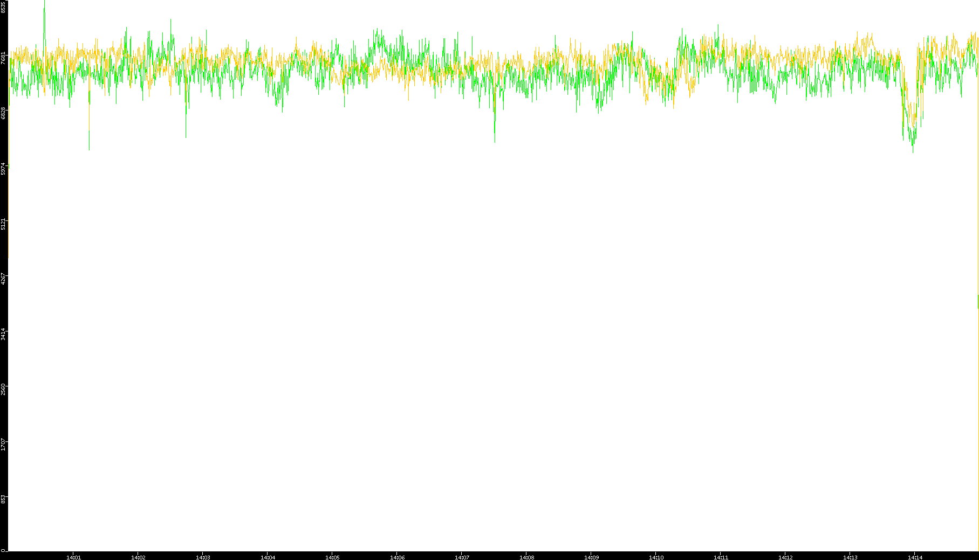979x560 pixels.
Task: Click the 3414 y-axis label
Action: coord(4,334)
